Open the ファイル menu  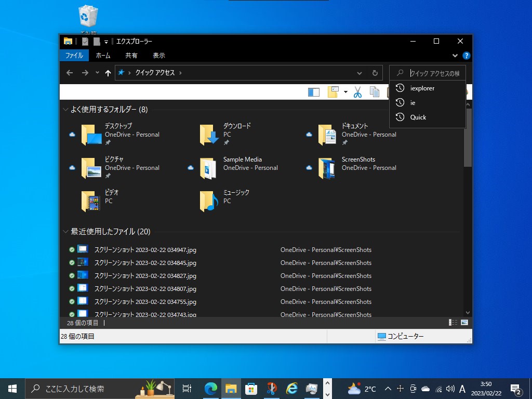(74, 55)
